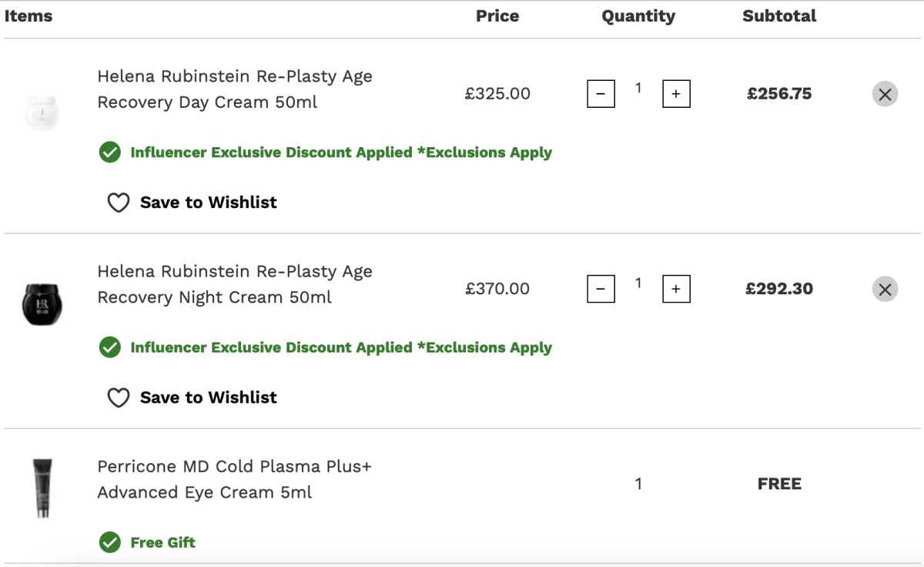The height and width of the screenshot is (567, 924).
Task: Save Day Cream to Wishlist link
Action: tap(208, 203)
